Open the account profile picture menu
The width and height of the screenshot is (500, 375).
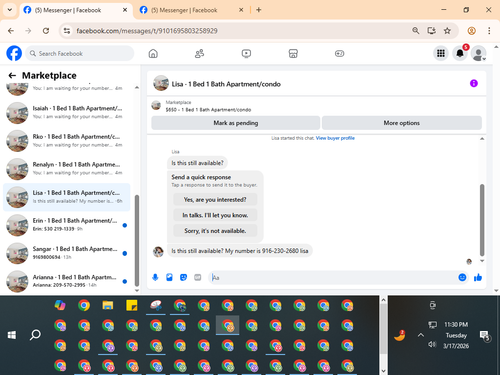478,53
